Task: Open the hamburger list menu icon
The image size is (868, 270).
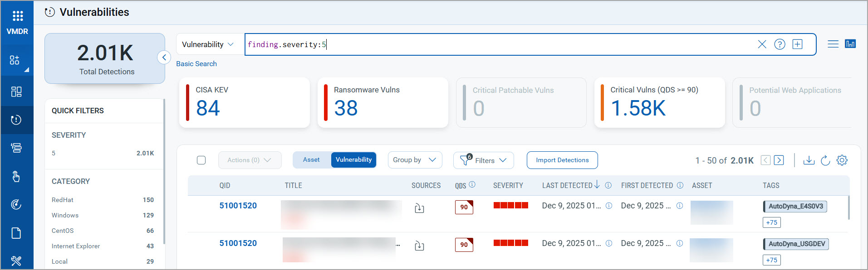Action: [x=833, y=44]
